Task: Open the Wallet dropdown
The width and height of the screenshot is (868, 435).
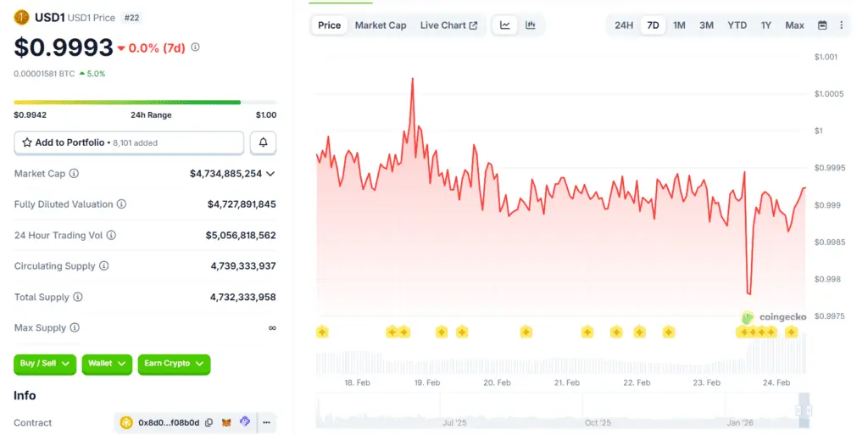Action: pos(107,364)
